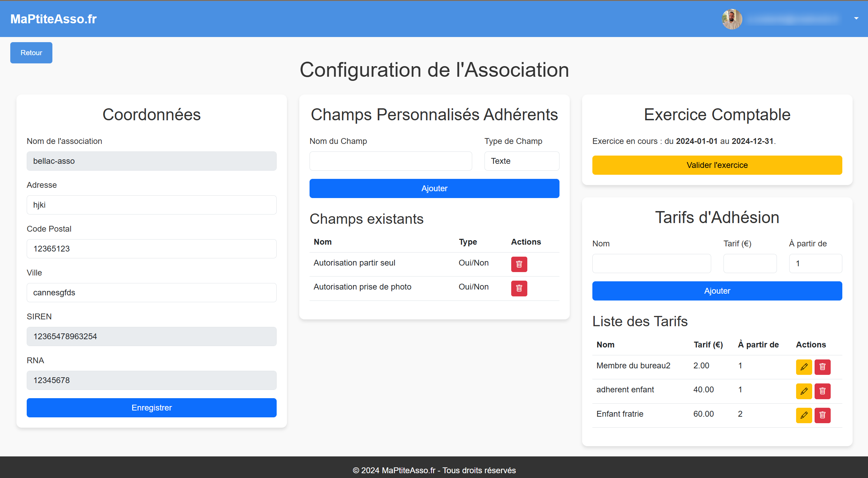Select the Membre du bureau2 row name
The image size is (868, 478).
pos(633,366)
